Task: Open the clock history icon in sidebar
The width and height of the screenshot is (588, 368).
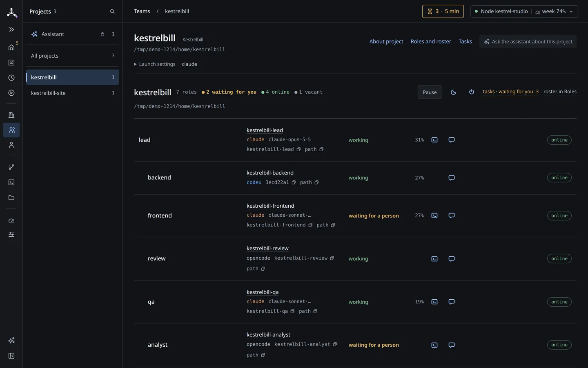Action: [x=11, y=78]
